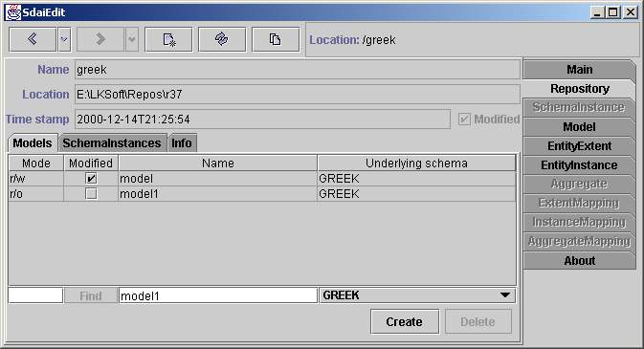Open the ExtentMapping side tab
Image resolution: width=644 pixels, height=349 pixels.
click(x=579, y=204)
